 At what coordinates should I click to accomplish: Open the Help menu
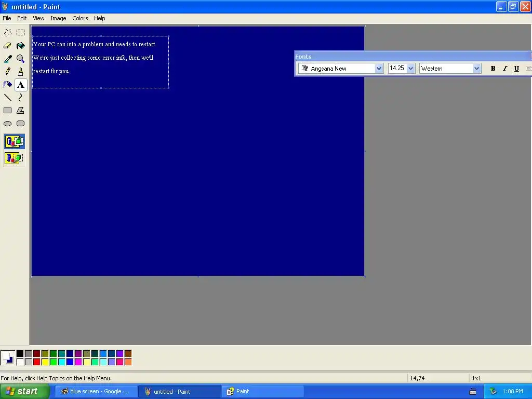(x=99, y=18)
